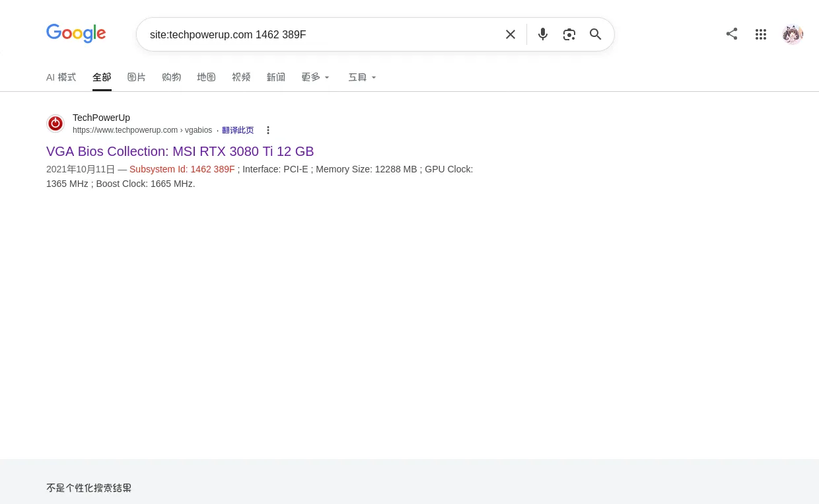Open VGA Bios Collection MSI RTX 3080 Ti link

pyautogui.click(x=180, y=151)
